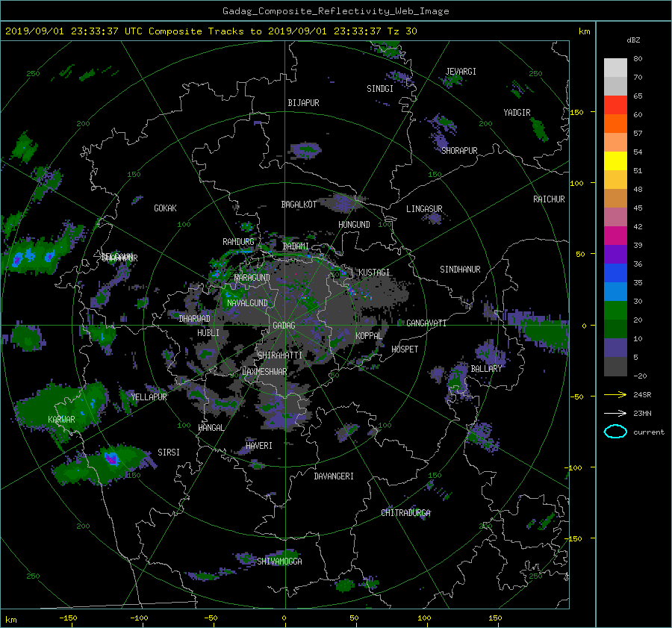Click the BALLARY city label
The width and height of the screenshot is (672, 628).
486,369
